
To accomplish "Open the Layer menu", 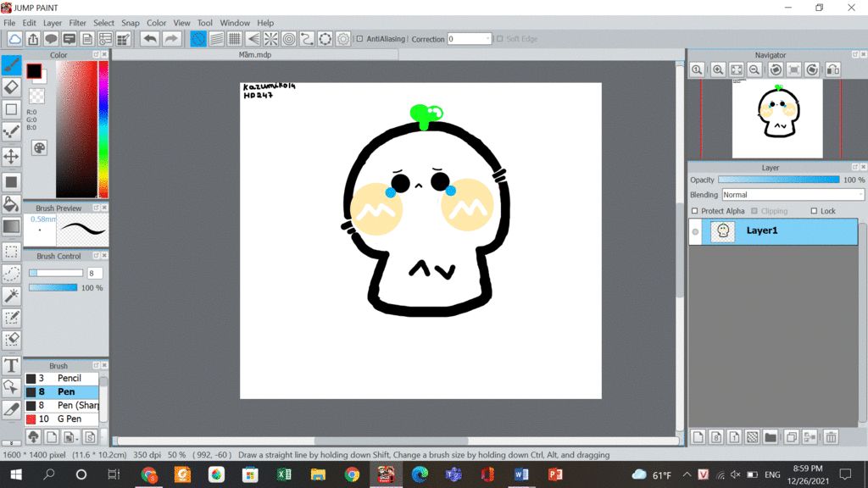I will click(53, 23).
